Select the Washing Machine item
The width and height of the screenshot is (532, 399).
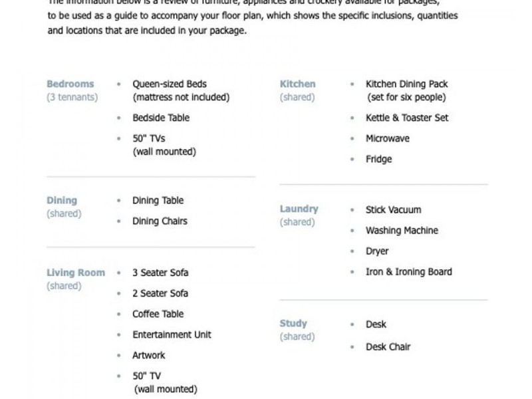pos(402,230)
